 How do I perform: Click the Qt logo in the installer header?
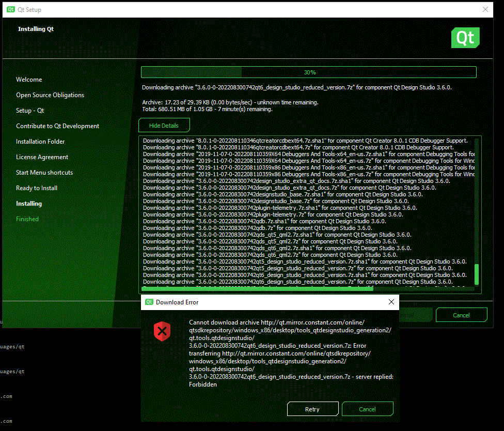click(465, 38)
